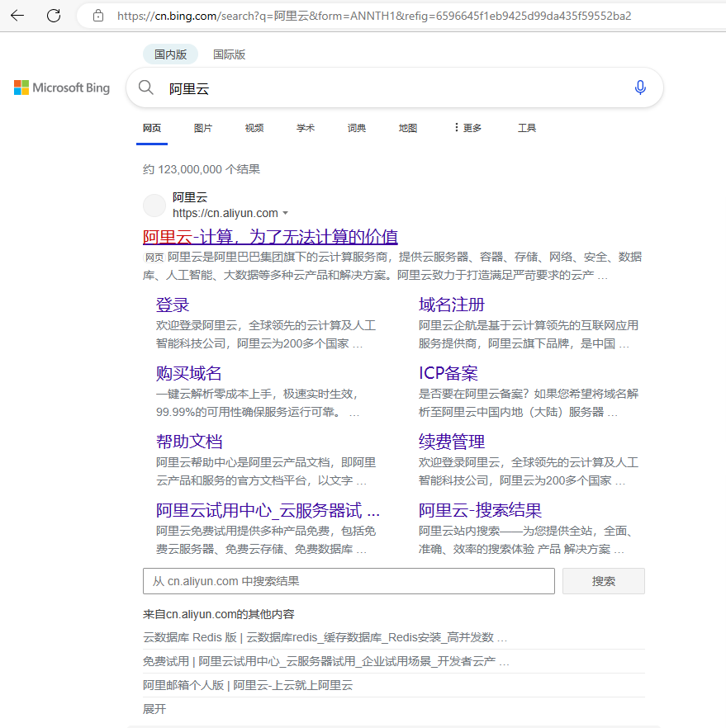Screen dimensions: 726x728
Task: Reload the page with the refresh icon
Action: pyautogui.click(x=54, y=16)
